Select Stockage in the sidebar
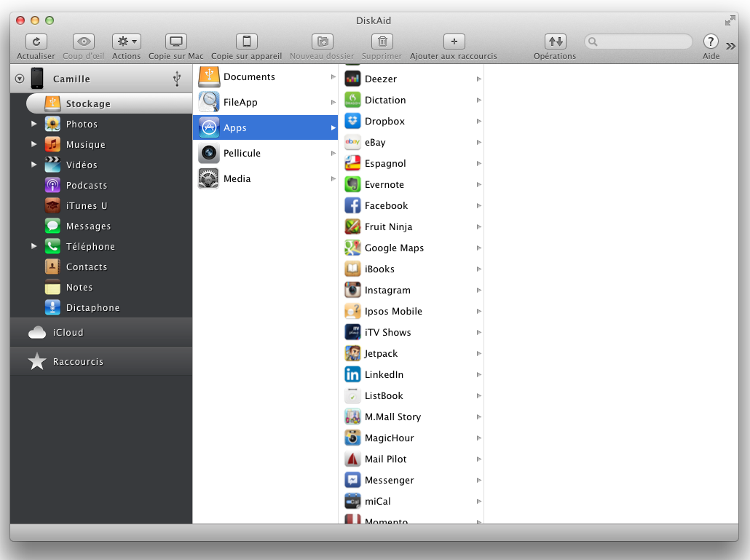Screen dimensions: 750x560 (x=87, y=104)
